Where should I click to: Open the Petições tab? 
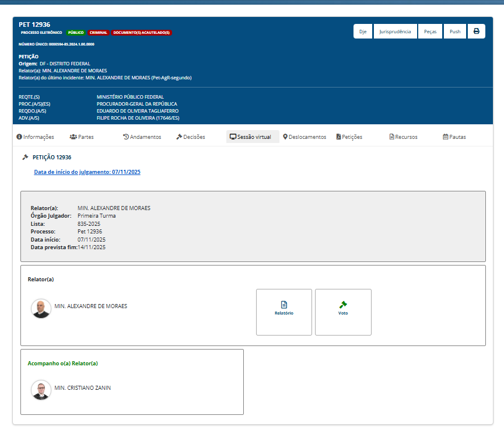pyautogui.click(x=349, y=137)
